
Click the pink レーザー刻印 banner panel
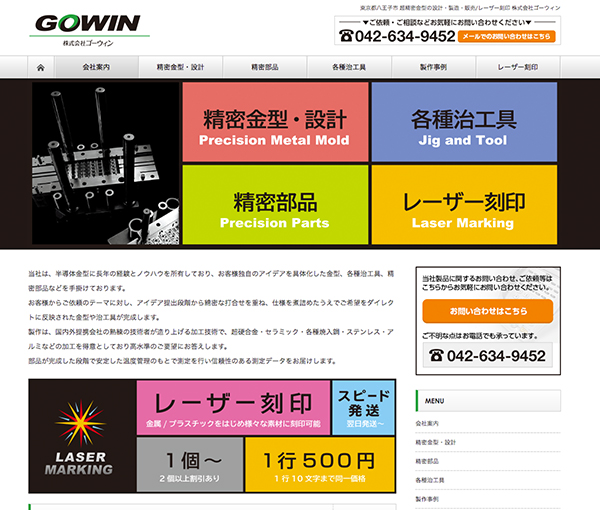(233, 408)
